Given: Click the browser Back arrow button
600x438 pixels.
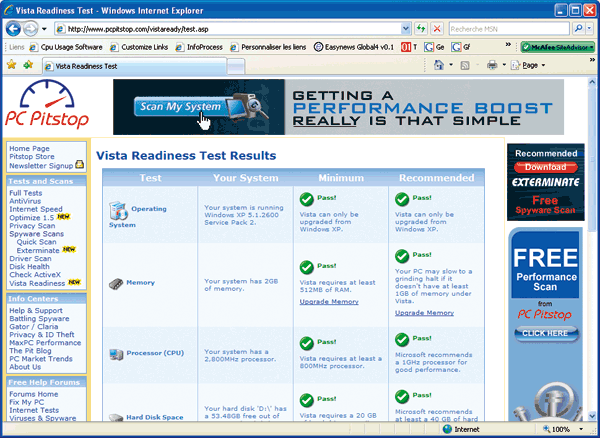Looking at the screenshot, I should pos(13,28).
